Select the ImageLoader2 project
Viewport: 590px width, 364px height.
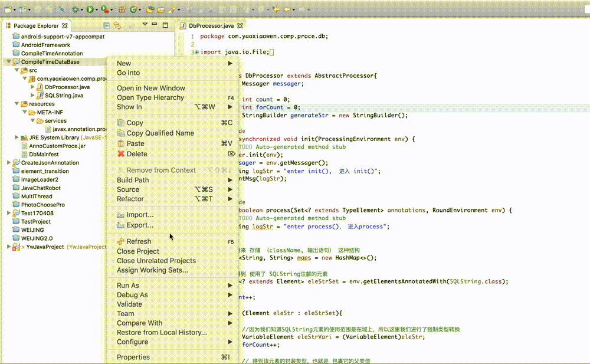pyautogui.click(x=40, y=179)
